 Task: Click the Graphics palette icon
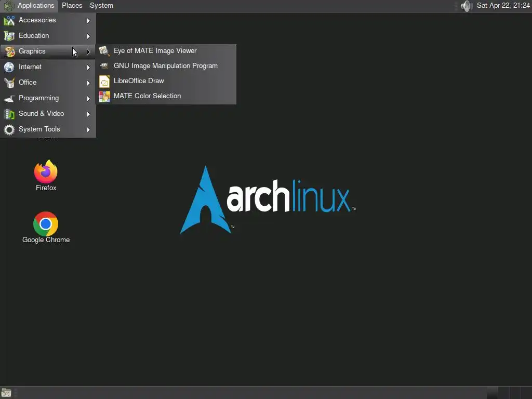pos(9,51)
